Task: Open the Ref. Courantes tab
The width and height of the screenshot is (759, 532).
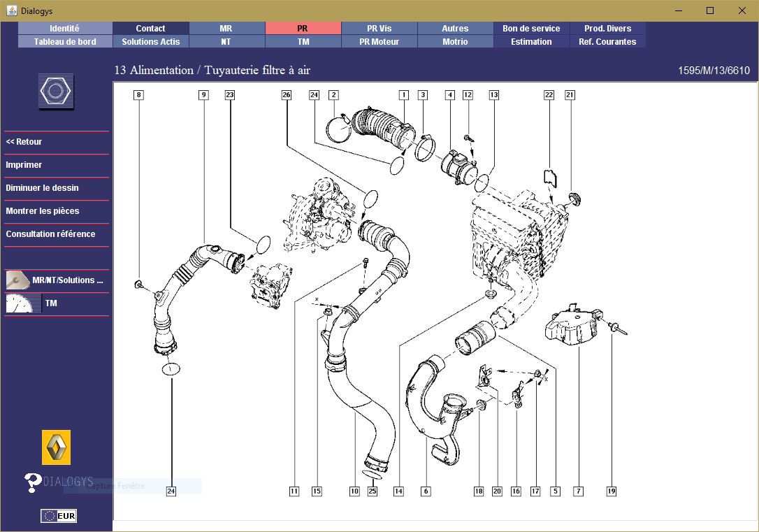Action: tap(607, 42)
